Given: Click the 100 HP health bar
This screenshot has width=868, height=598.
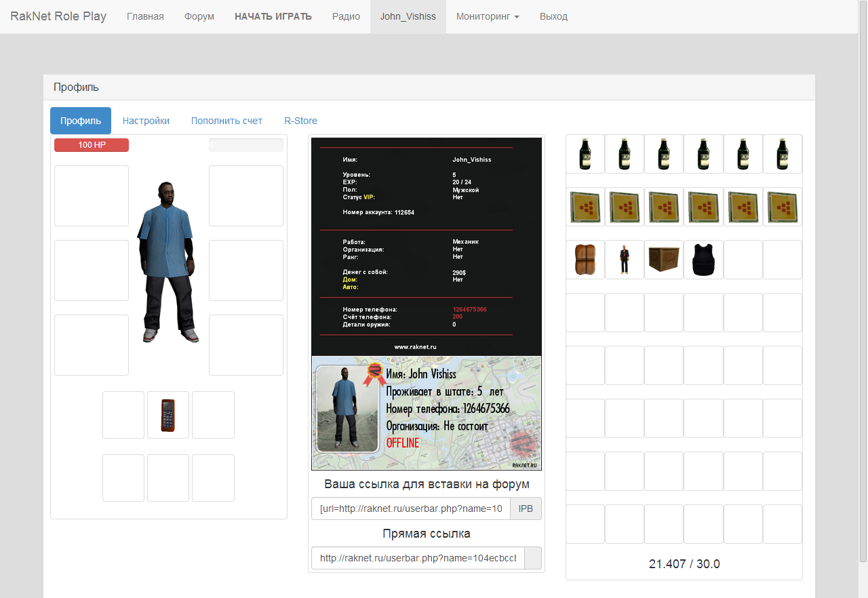Looking at the screenshot, I should (92, 145).
